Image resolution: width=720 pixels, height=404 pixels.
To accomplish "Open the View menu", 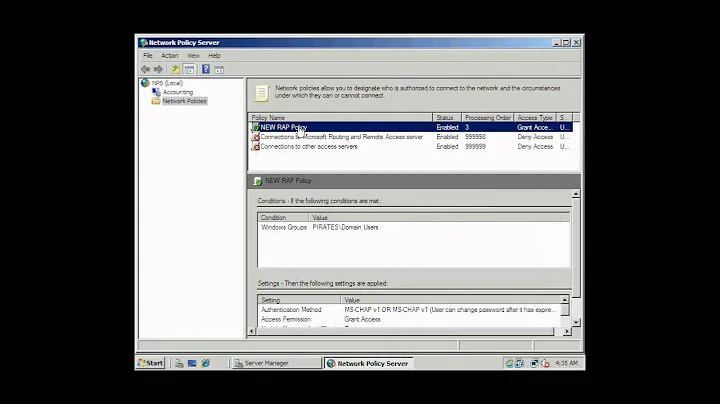I will coord(193,56).
